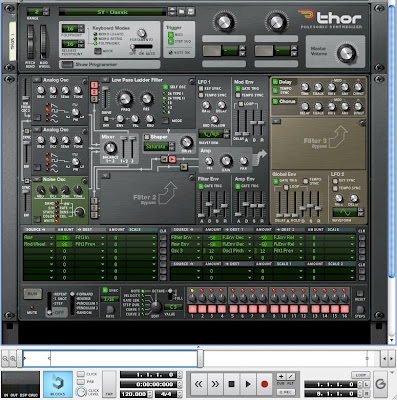Click the Pitch Bend wheel

(30, 42)
